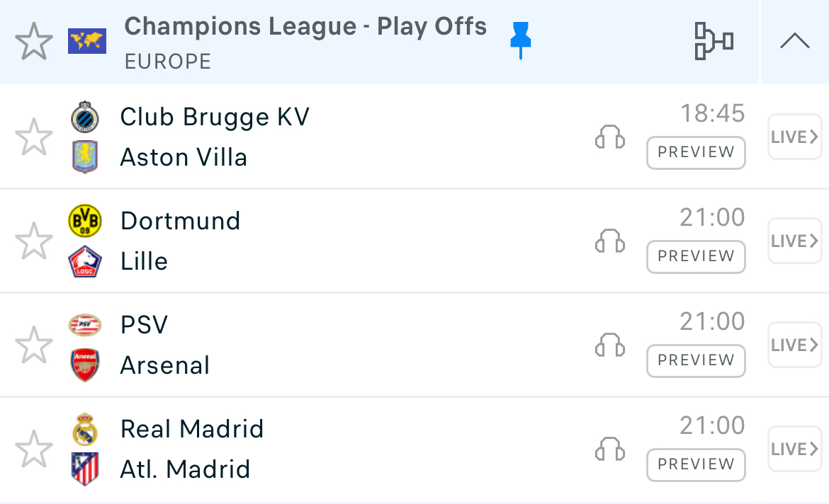The width and height of the screenshot is (829, 504).
Task: Click headphones audio icon for Dortmund vs Lille
Action: click(609, 241)
